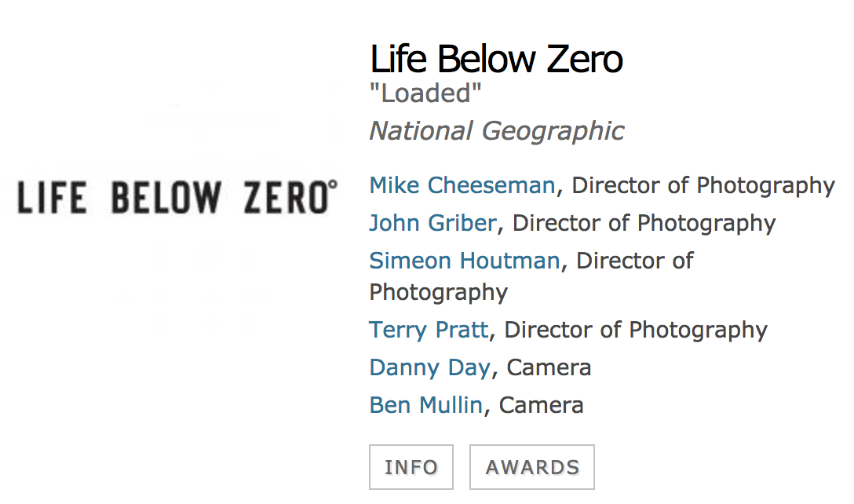Open the Ben Mullin link

[426, 405]
